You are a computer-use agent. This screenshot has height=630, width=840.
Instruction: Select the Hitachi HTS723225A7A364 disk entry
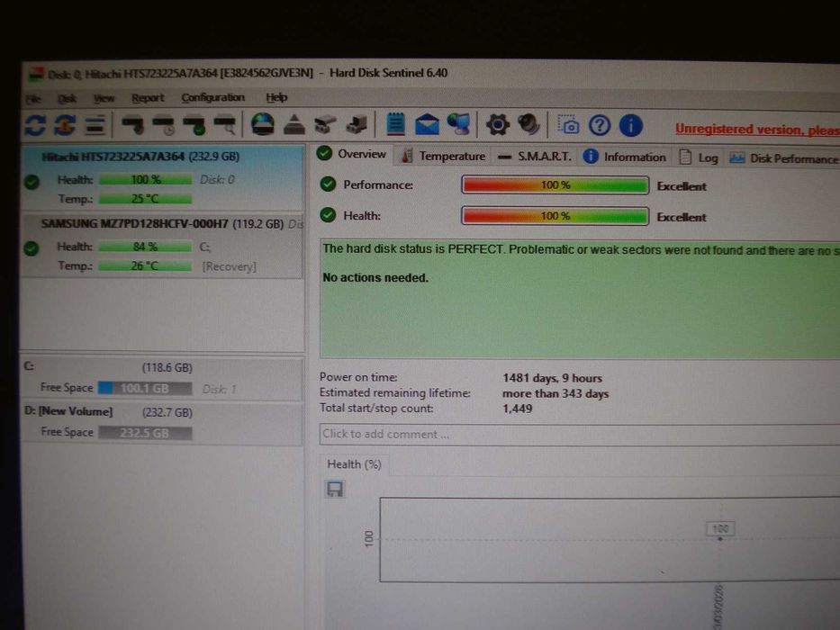pyautogui.click(x=163, y=177)
